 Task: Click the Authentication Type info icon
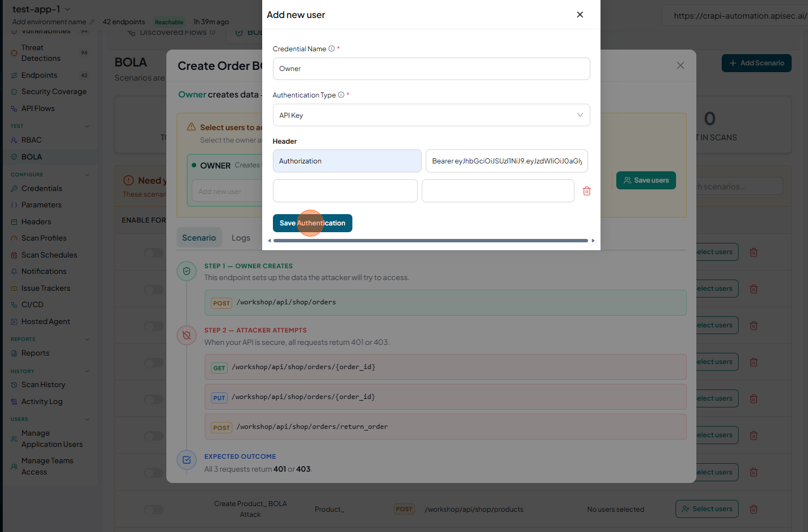pyautogui.click(x=341, y=95)
